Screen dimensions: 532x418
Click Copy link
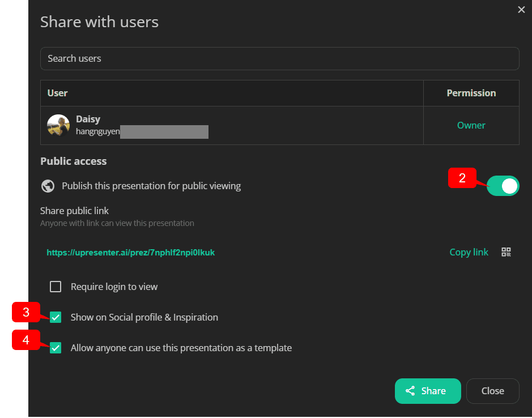[x=469, y=252]
